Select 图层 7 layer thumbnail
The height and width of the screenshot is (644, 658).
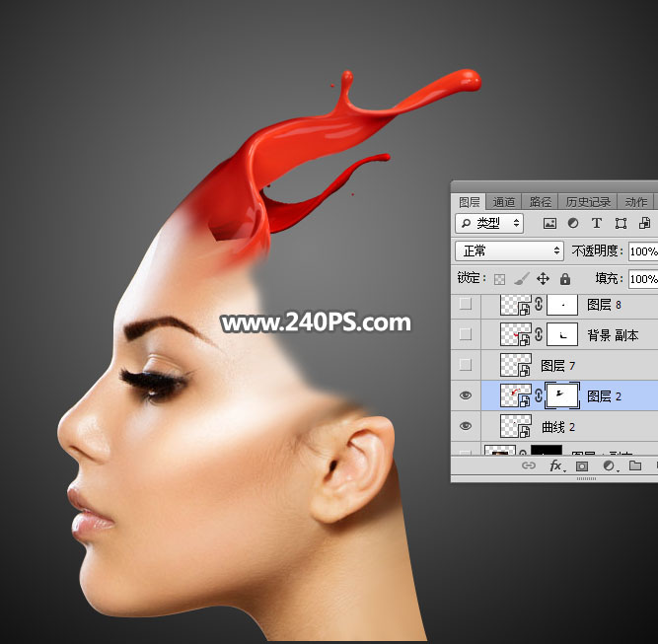[516, 365]
